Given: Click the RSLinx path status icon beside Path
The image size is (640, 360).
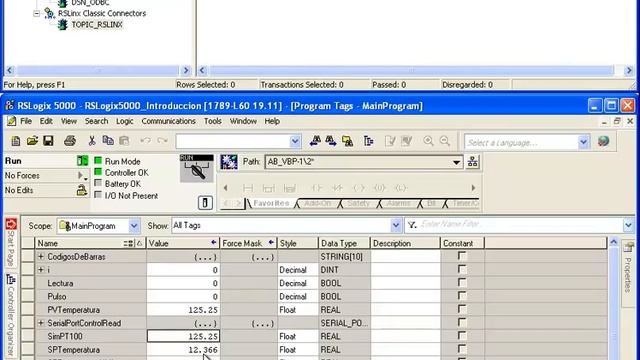Looking at the screenshot, I should pyautogui.click(x=229, y=162).
